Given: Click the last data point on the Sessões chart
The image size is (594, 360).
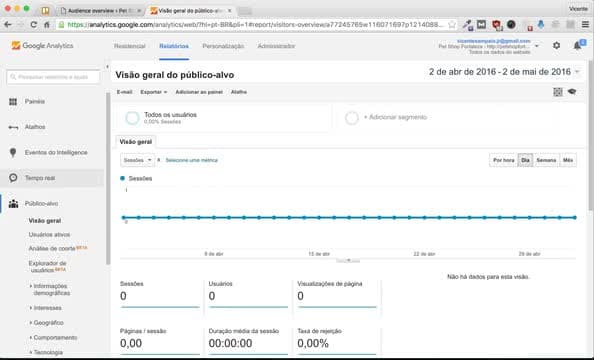Looking at the screenshot, I should (x=575, y=218).
